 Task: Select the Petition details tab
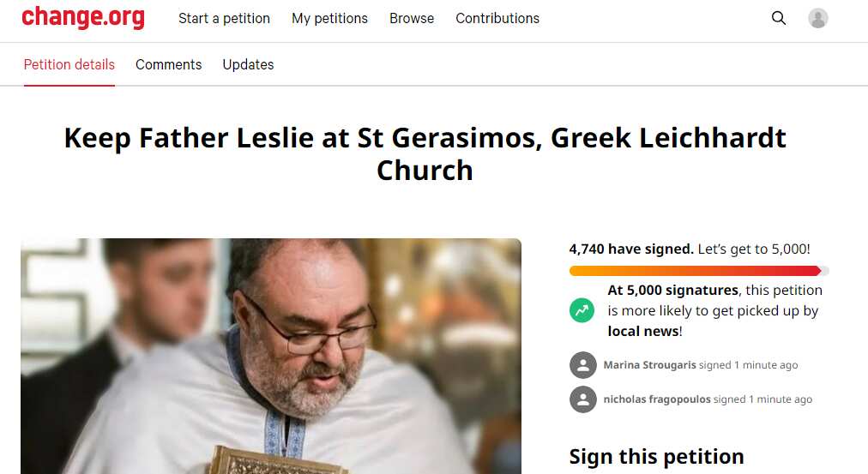click(x=69, y=64)
